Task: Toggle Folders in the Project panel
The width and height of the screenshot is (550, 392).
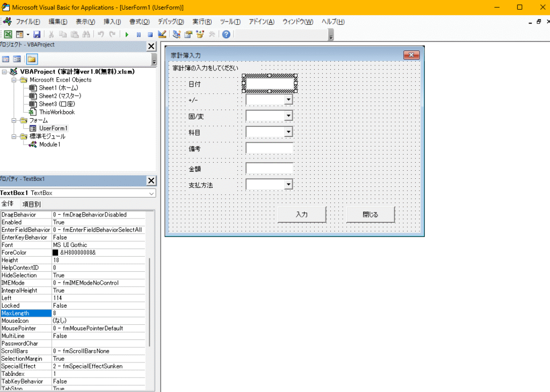Action: [32, 59]
